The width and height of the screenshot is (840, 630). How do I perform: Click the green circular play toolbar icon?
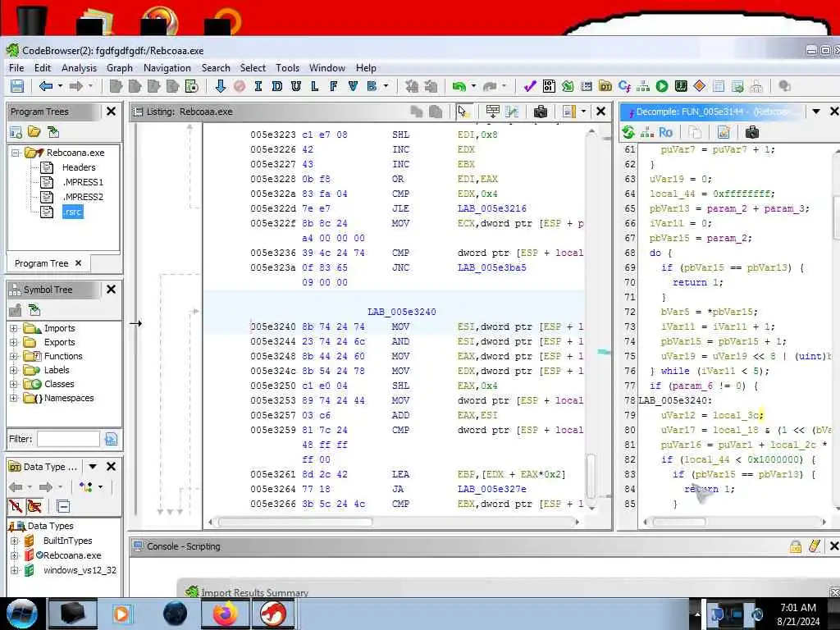[x=662, y=85]
